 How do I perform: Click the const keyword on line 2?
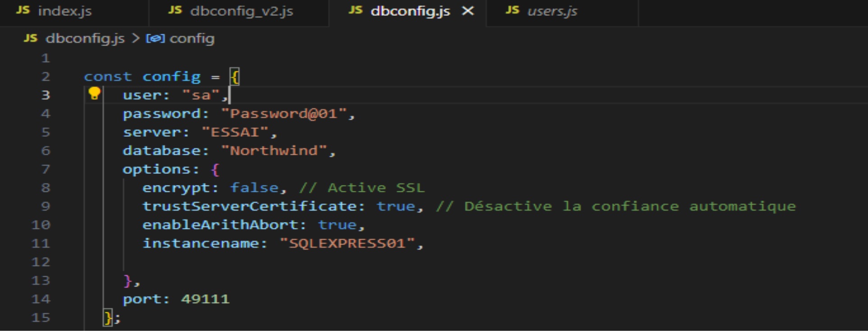pyautogui.click(x=108, y=77)
